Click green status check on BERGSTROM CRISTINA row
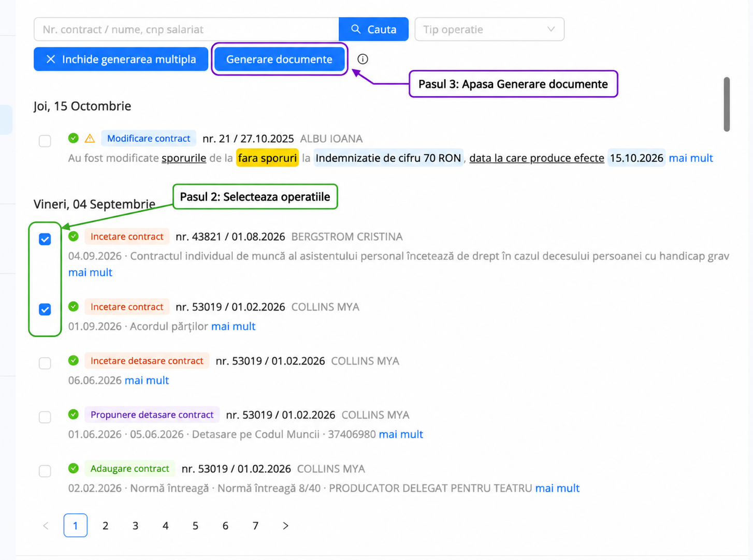Screen dimensions: 753x560 pyautogui.click(x=74, y=237)
